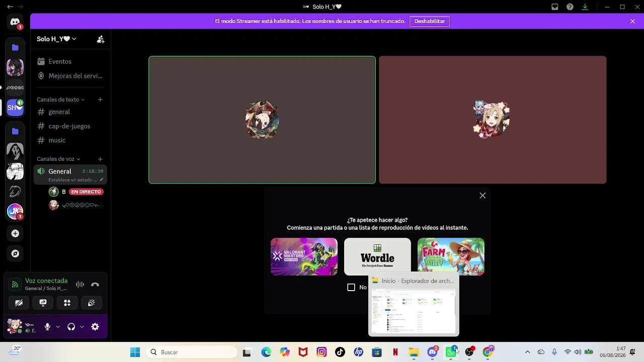Show hidden system tray icons
Viewport: 644px width, 362px height.
pos(527,352)
